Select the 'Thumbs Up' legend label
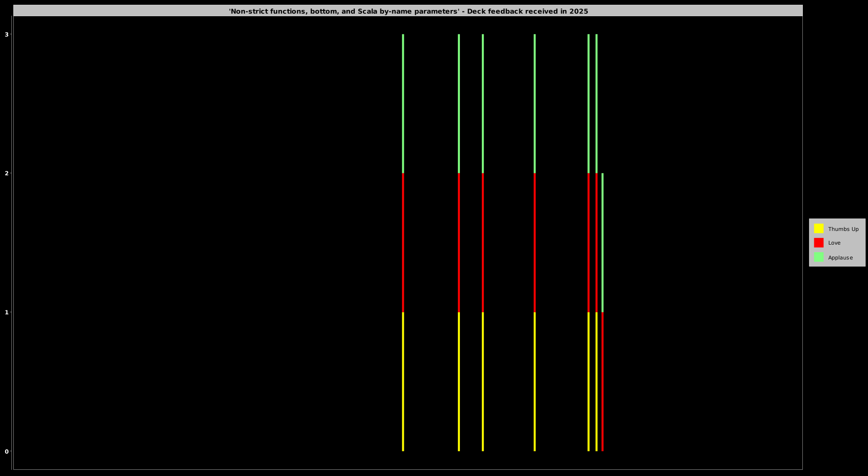 click(843, 229)
